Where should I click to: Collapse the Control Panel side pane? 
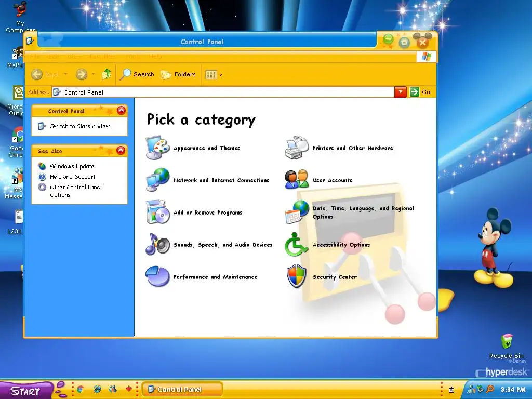pyautogui.click(x=121, y=110)
